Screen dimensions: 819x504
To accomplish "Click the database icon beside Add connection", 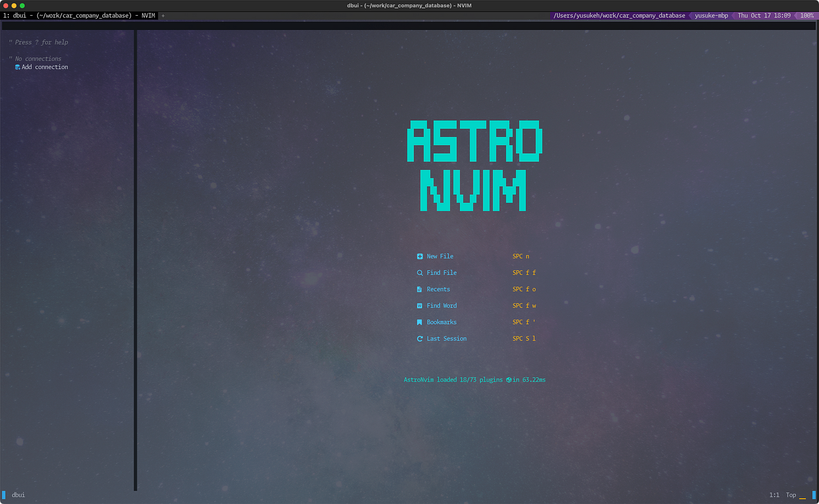I will [x=18, y=67].
